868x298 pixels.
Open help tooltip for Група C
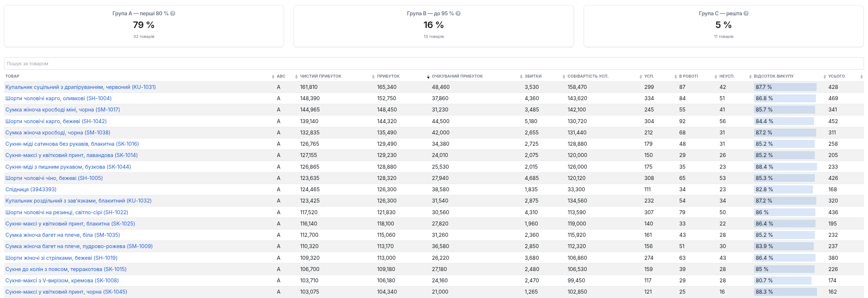746,13
